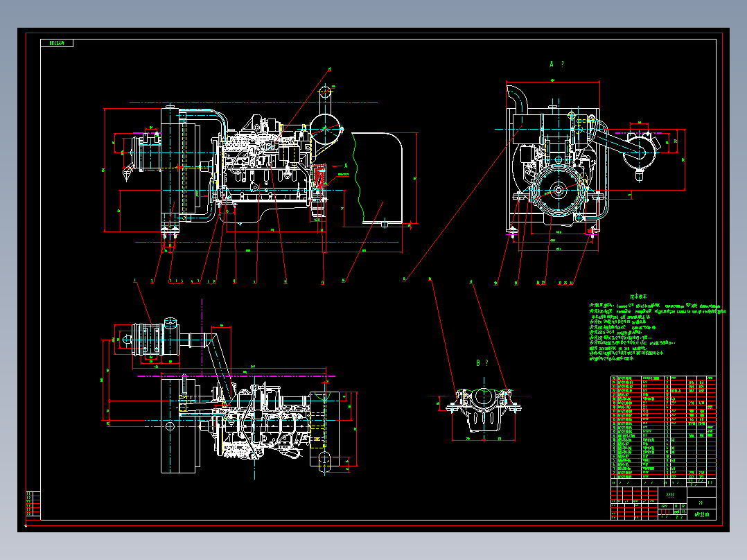Click the green wavy break line on the tank
Image resolution: width=747 pixels, height=560 pixels.
(358, 177)
